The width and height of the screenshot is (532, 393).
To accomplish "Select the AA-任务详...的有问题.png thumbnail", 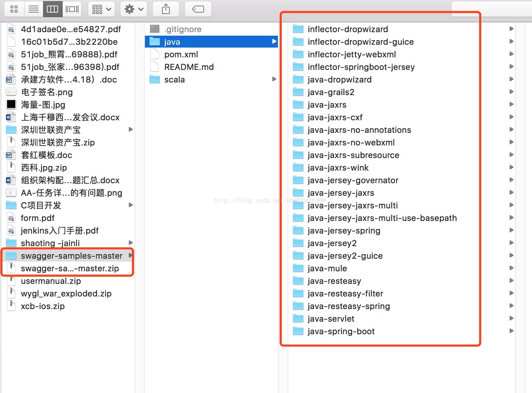I will pos(11,193).
